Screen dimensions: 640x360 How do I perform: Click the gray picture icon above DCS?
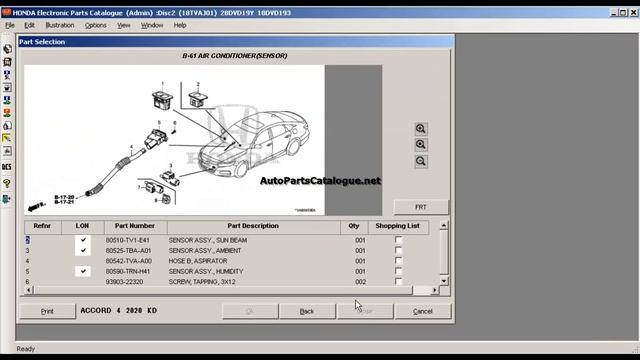[7, 151]
